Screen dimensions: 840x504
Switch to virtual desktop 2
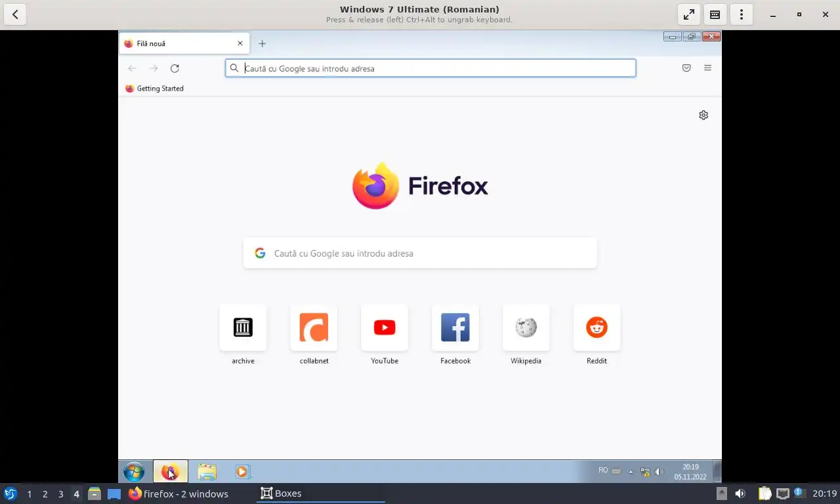[x=45, y=493]
